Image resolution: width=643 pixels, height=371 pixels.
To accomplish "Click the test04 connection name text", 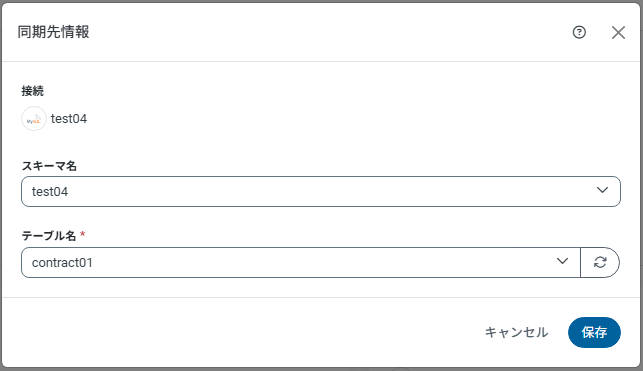I will [x=69, y=119].
